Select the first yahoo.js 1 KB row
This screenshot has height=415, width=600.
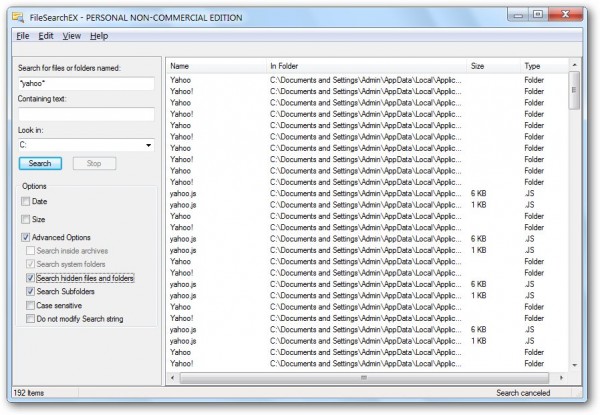click(367, 205)
